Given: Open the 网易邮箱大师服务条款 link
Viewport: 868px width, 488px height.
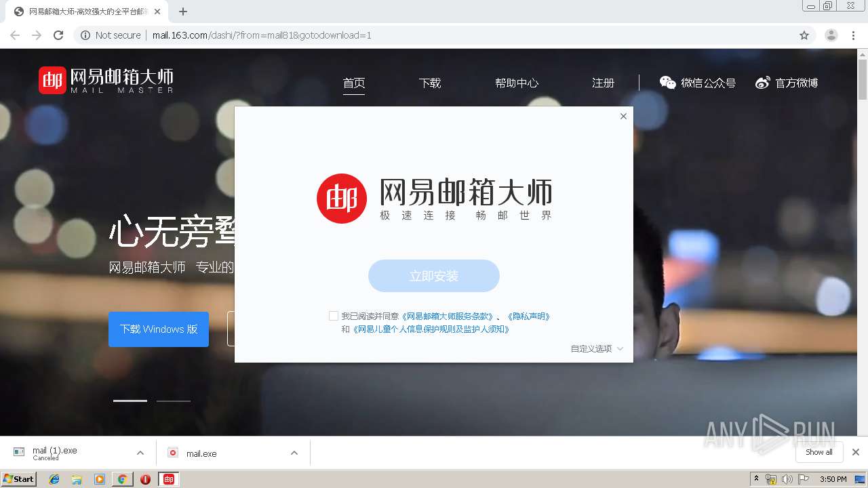Looking at the screenshot, I should click(448, 316).
